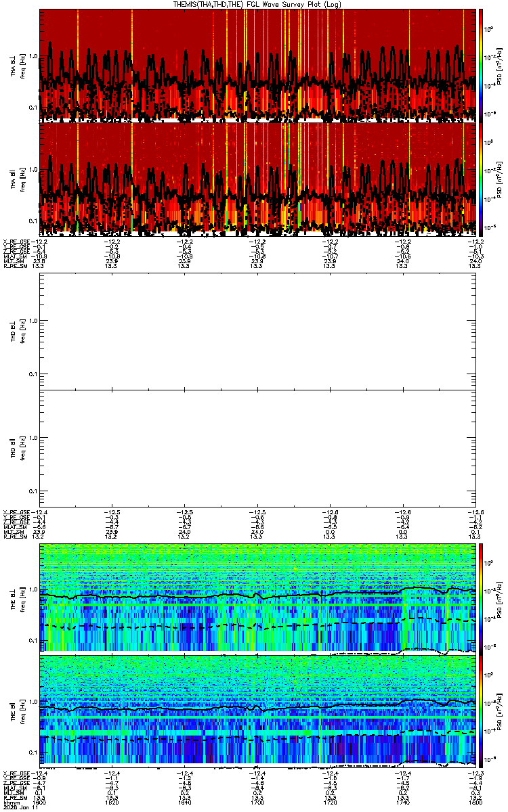
Task: Click the THA B∥ spectrogram panel
Action: tap(257, 179)
